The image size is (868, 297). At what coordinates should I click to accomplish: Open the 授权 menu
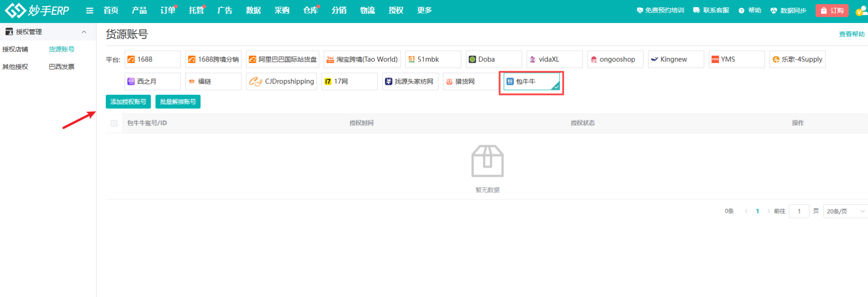click(x=396, y=10)
